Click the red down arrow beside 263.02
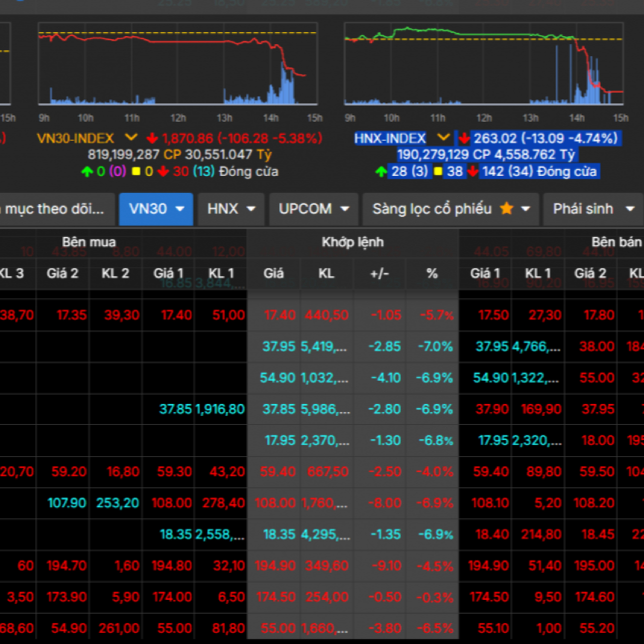644x644 pixels. pos(464,138)
